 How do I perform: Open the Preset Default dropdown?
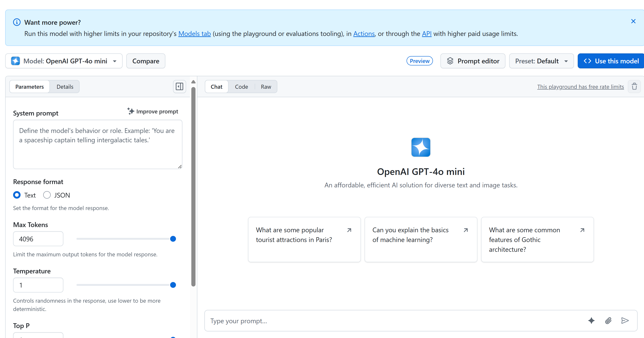(541, 61)
